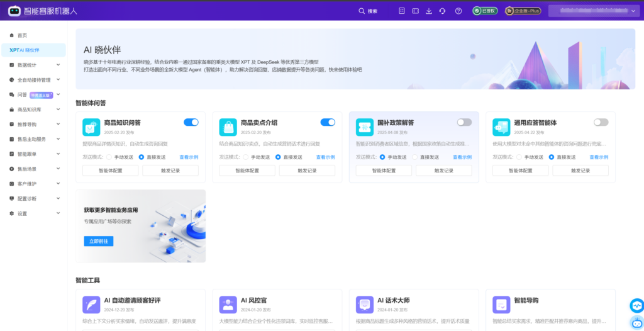Enable the 国补政策解答 switch
The image size is (644, 331).
(x=465, y=122)
